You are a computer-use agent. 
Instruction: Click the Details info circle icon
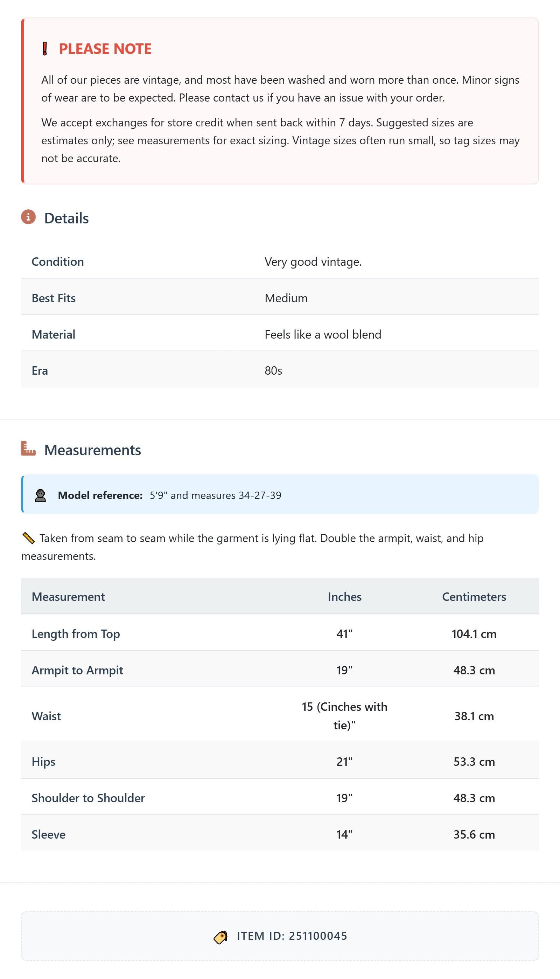pos(28,217)
